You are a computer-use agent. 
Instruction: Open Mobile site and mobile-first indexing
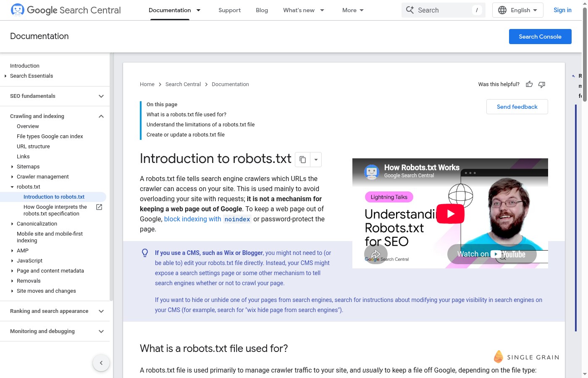click(50, 237)
